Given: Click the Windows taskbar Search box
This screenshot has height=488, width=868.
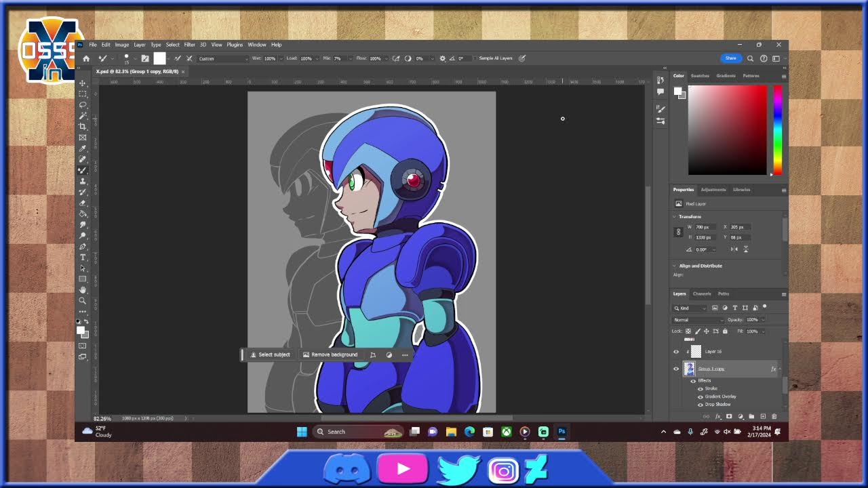Looking at the screenshot, I should coord(359,432).
